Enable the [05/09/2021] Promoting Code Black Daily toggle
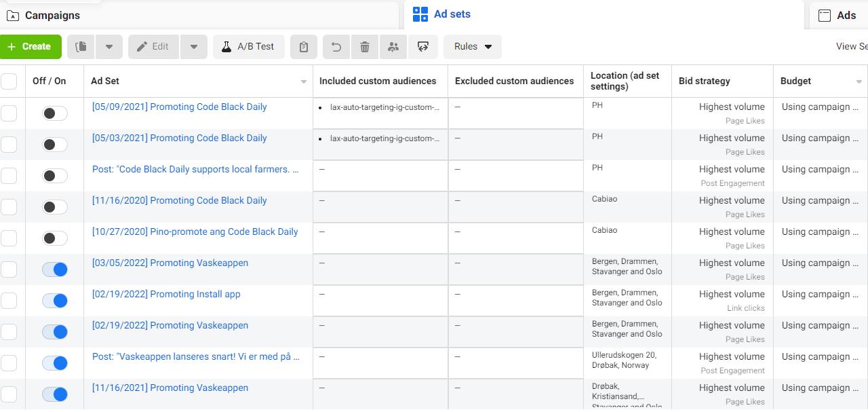The height and width of the screenshot is (412, 868). pyautogui.click(x=55, y=113)
